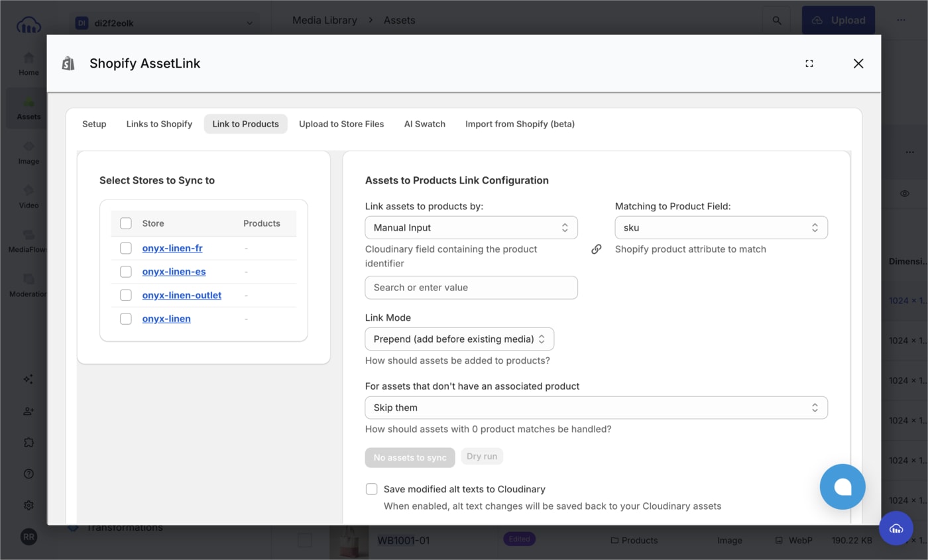Screen dimensions: 928x560
Task: Click the Upload button in the top bar
Action: (x=839, y=21)
